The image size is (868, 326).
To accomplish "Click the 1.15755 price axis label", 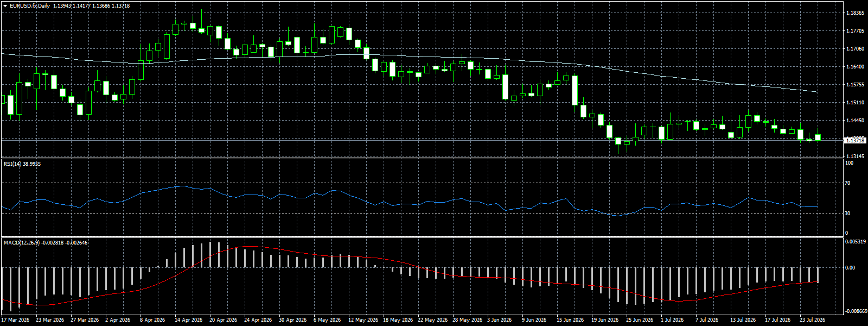I will click(855, 85).
